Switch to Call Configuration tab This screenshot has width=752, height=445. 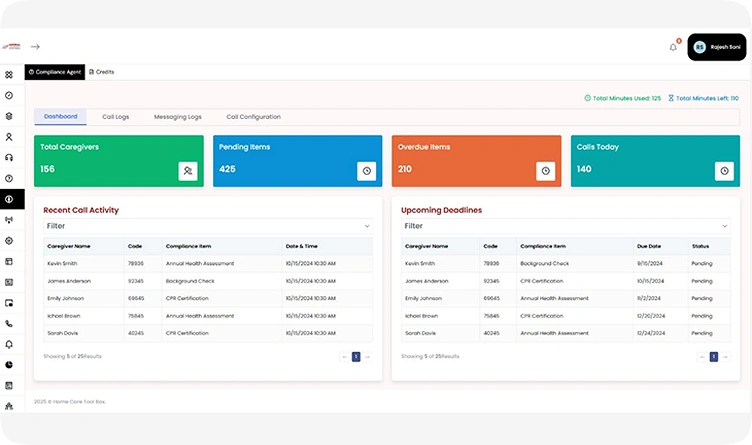253,117
